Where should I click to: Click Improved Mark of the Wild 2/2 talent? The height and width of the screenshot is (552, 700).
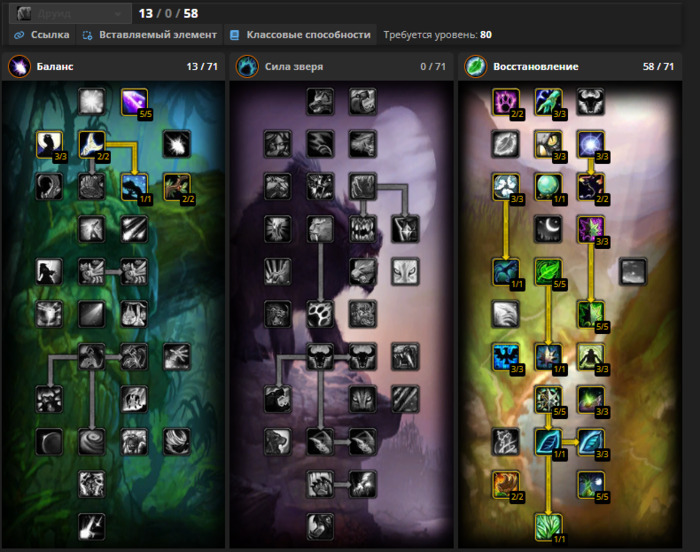tap(506, 102)
